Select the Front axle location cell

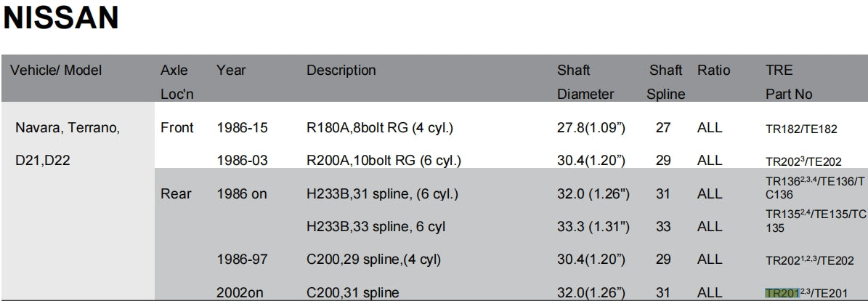pyautogui.click(x=177, y=128)
